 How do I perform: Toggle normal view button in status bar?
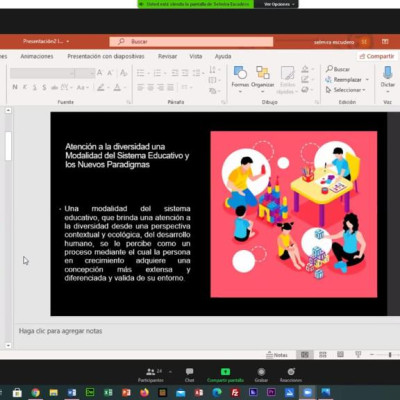click(x=305, y=355)
